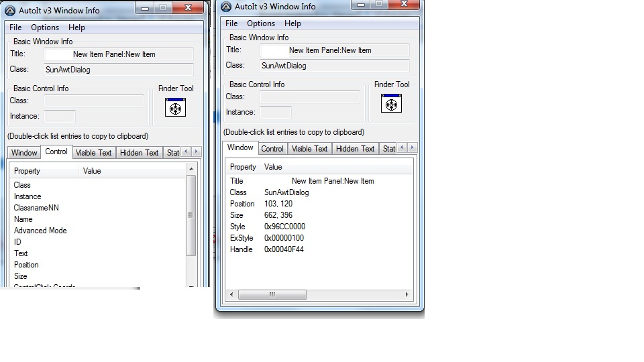Click Finder Tool crosshair in window listing Handle

391,103
